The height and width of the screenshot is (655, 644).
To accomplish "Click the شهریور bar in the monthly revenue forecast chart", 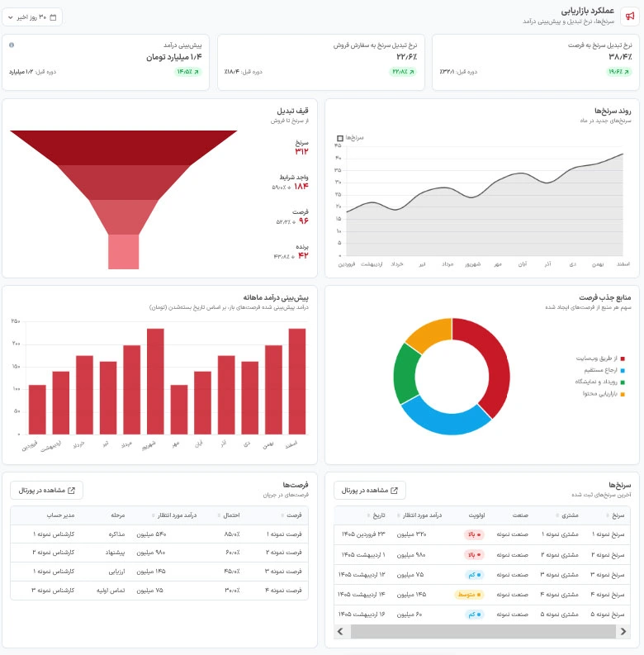I will [155, 382].
